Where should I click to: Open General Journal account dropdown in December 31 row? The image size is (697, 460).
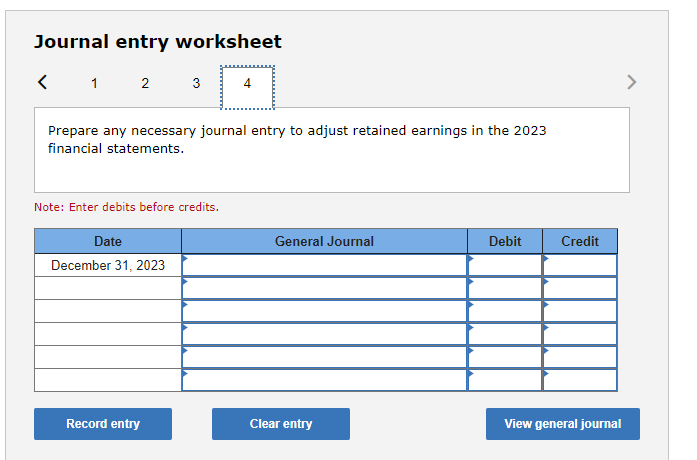[324, 265]
